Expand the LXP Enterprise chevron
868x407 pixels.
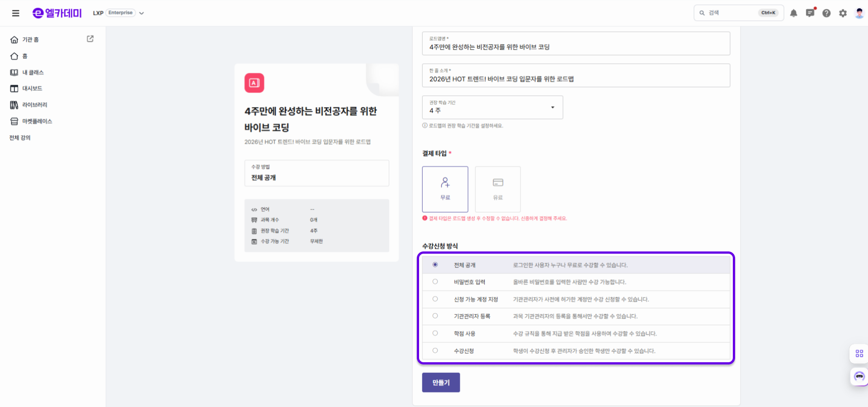(x=142, y=13)
